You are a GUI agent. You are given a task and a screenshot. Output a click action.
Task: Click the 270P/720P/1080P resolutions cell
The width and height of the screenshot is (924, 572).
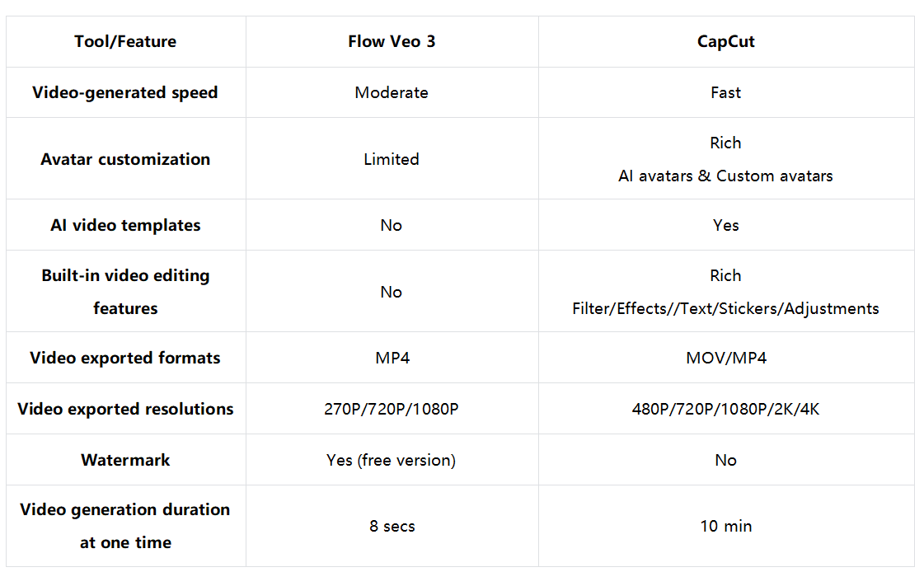click(392, 409)
